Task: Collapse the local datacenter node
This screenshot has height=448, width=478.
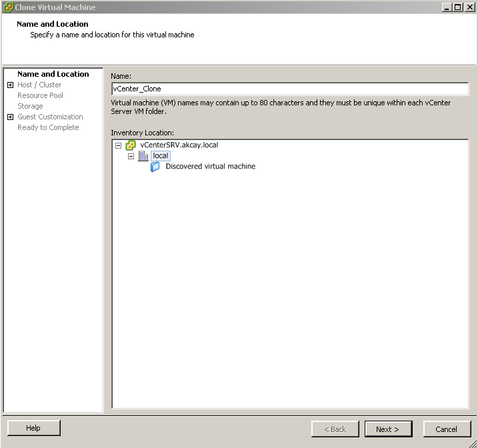Action: 131,156
